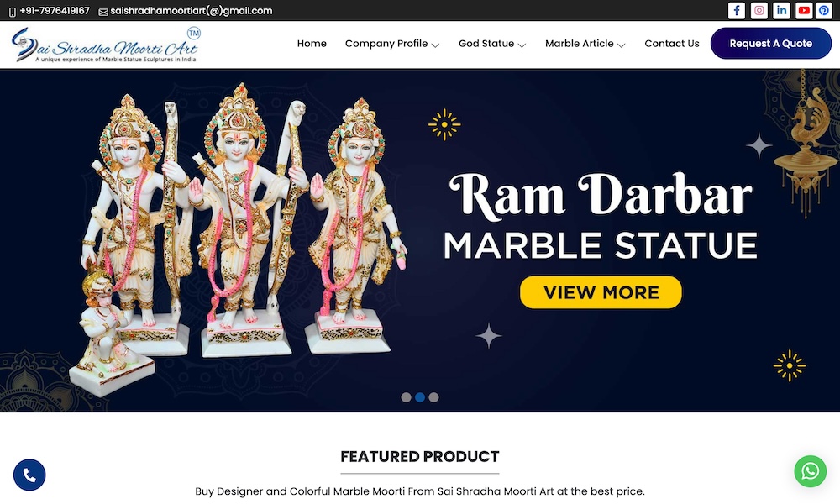Expand the Marble Article dropdown

click(585, 44)
